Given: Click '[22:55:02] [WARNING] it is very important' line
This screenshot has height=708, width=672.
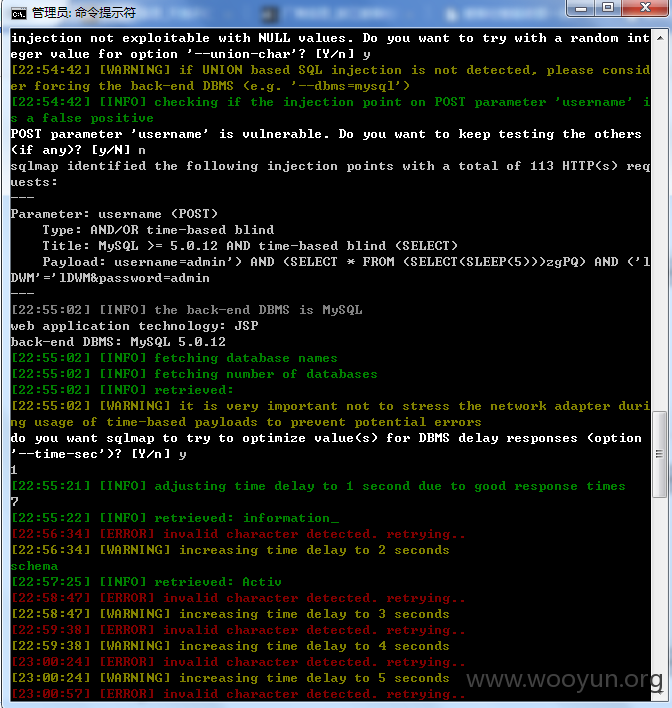Looking at the screenshot, I should (330, 414).
